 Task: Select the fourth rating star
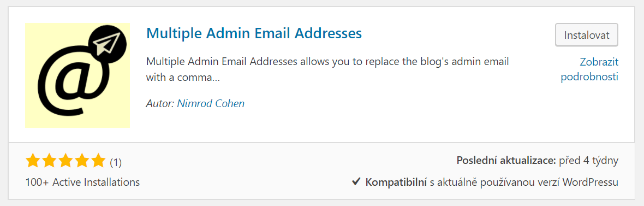click(x=82, y=161)
